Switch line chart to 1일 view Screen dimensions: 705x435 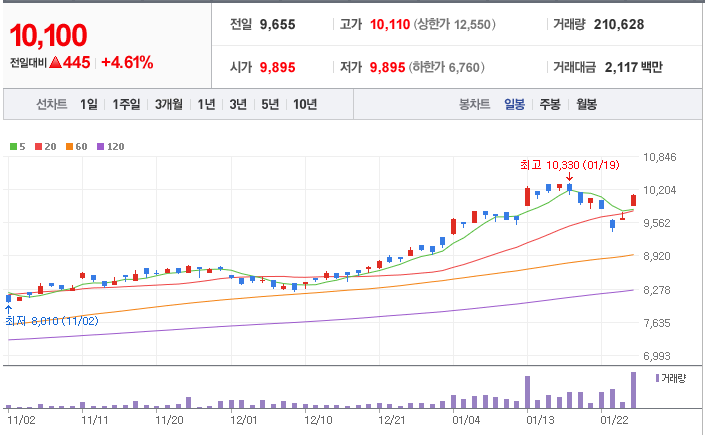tap(89, 104)
